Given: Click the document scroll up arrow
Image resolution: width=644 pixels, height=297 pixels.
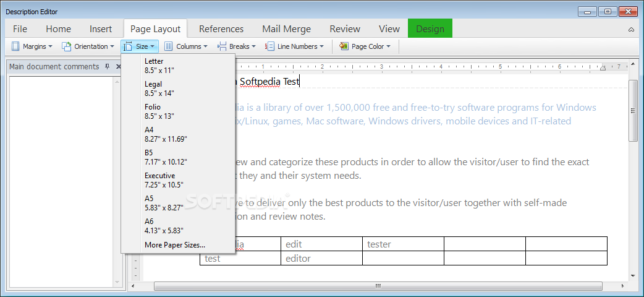Looking at the screenshot, I should (x=633, y=66).
